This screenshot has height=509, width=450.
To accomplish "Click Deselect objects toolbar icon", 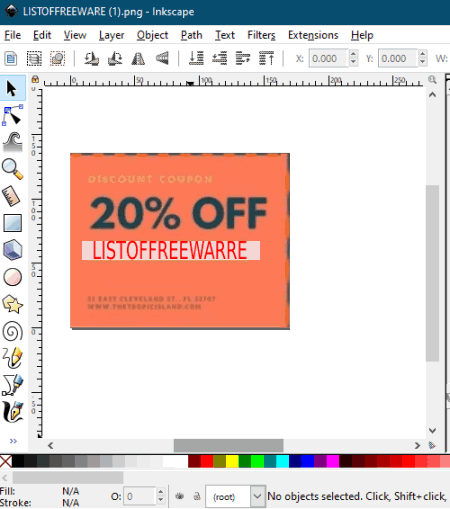I will click(57, 59).
